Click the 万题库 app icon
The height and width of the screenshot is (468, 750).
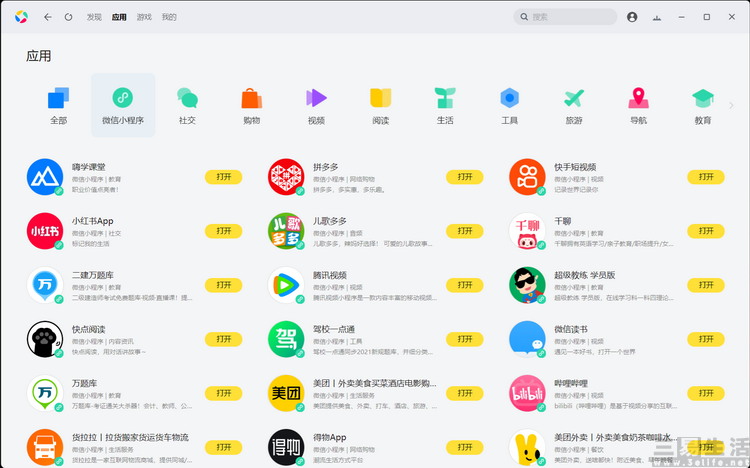[x=45, y=393]
